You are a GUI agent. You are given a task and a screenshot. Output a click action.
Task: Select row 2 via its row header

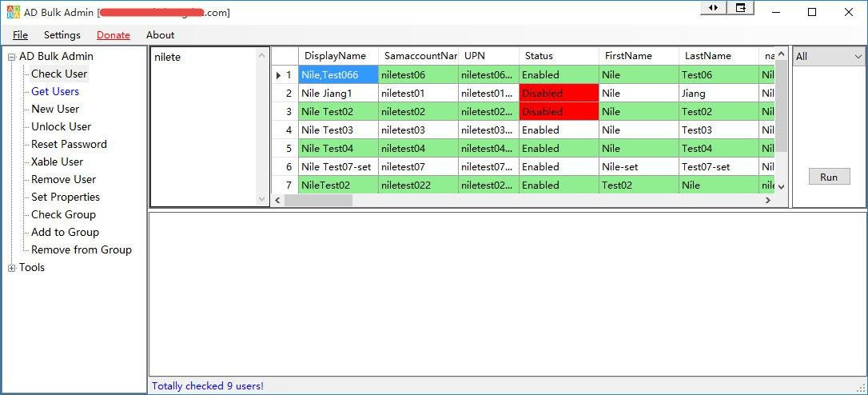click(285, 93)
